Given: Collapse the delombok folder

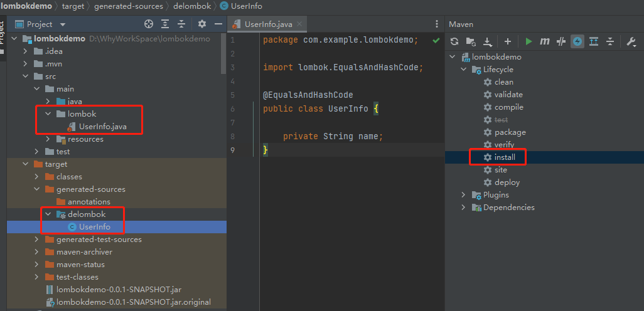Looking at the screenshot, I should (x=48, y=214).
